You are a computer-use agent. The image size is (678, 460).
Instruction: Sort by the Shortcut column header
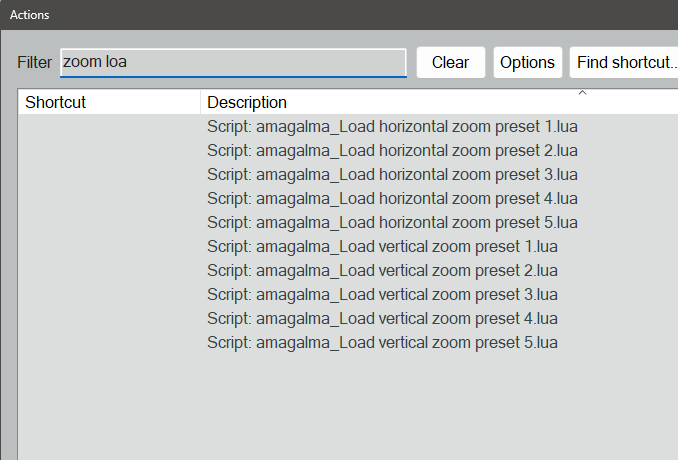[108, 102]
